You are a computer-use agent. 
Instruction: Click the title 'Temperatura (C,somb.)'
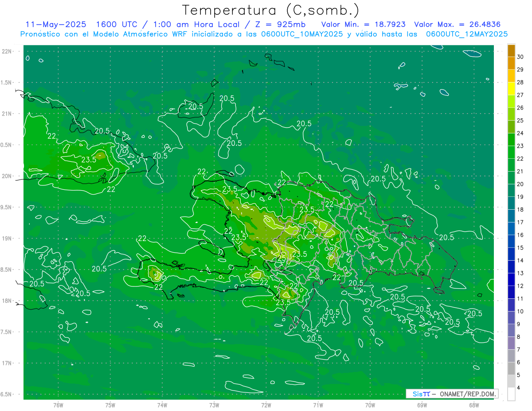pyautogui.click(x=270, y=10)
